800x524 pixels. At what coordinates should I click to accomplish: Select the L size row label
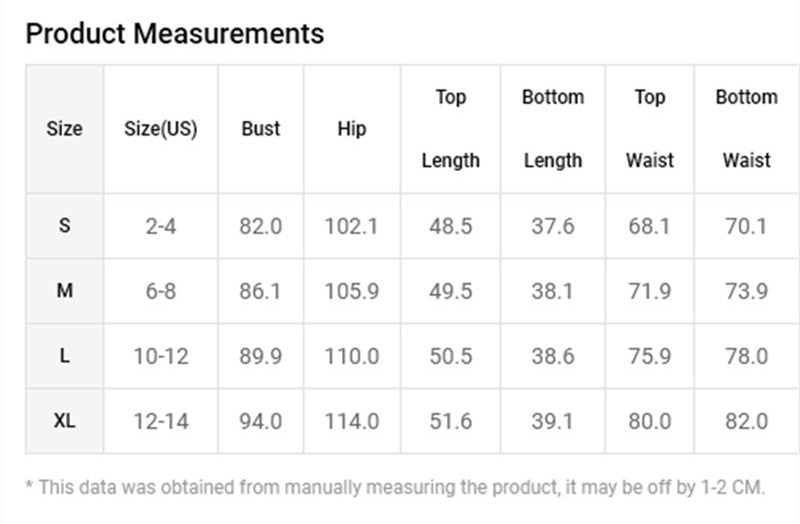tap(64, 356)
